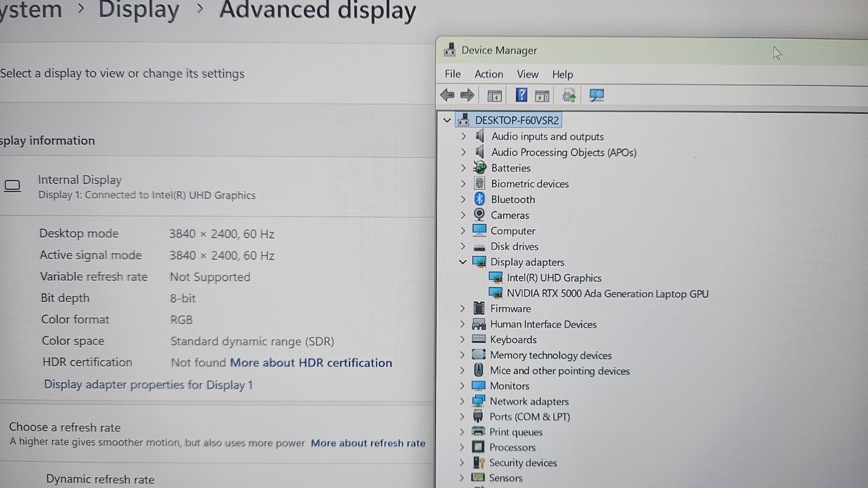Open the blue Help question mark icon
The image size is (868, 488).
pos(521,95)
